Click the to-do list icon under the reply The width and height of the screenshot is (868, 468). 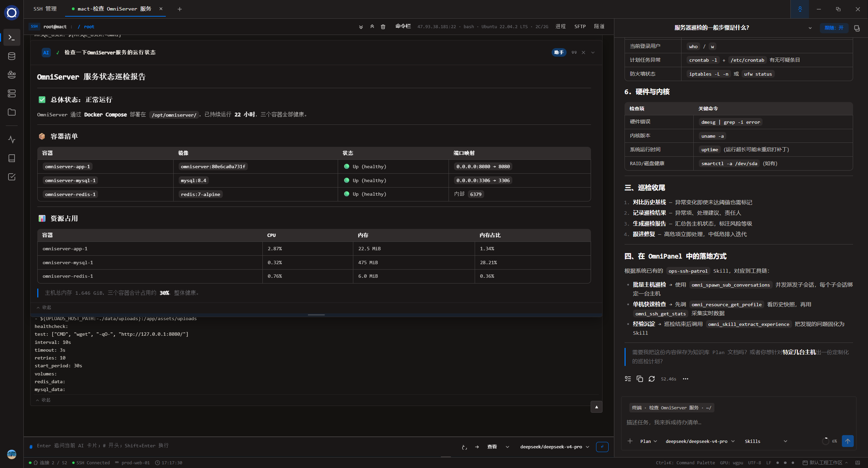coord(628,379)
